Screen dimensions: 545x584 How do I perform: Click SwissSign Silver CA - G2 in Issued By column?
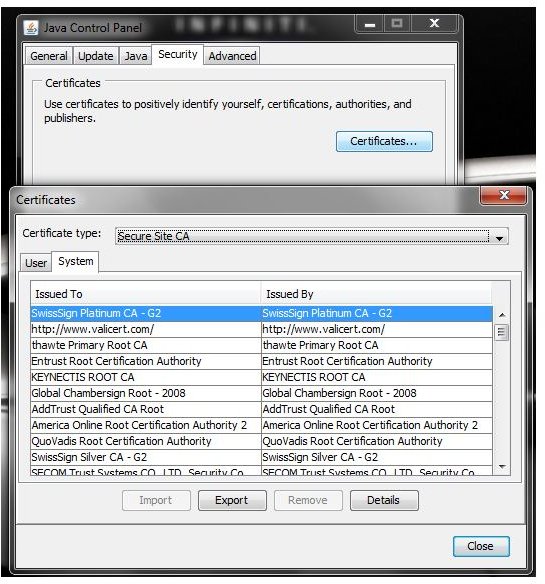coord(377,457)
